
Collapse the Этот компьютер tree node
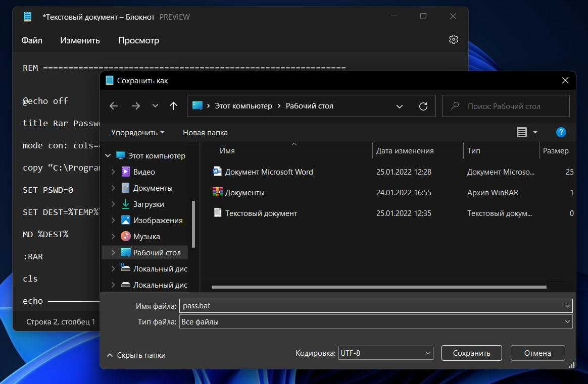108,155
